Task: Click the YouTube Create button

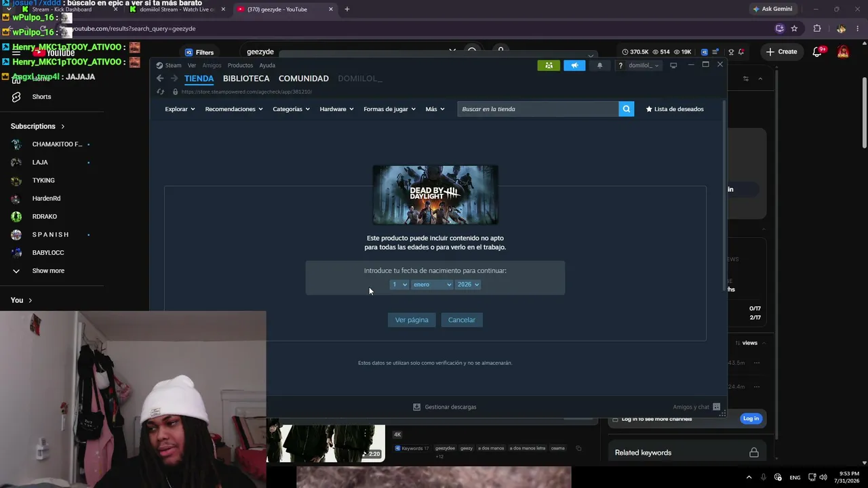Action: (x=781, y=52)
